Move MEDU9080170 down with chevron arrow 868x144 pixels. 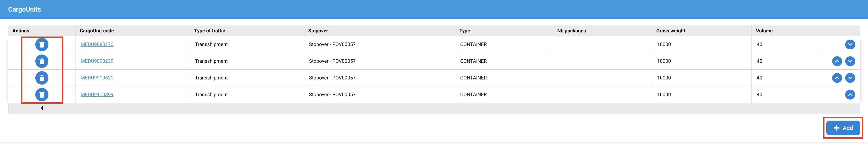(x=850, y=45)
